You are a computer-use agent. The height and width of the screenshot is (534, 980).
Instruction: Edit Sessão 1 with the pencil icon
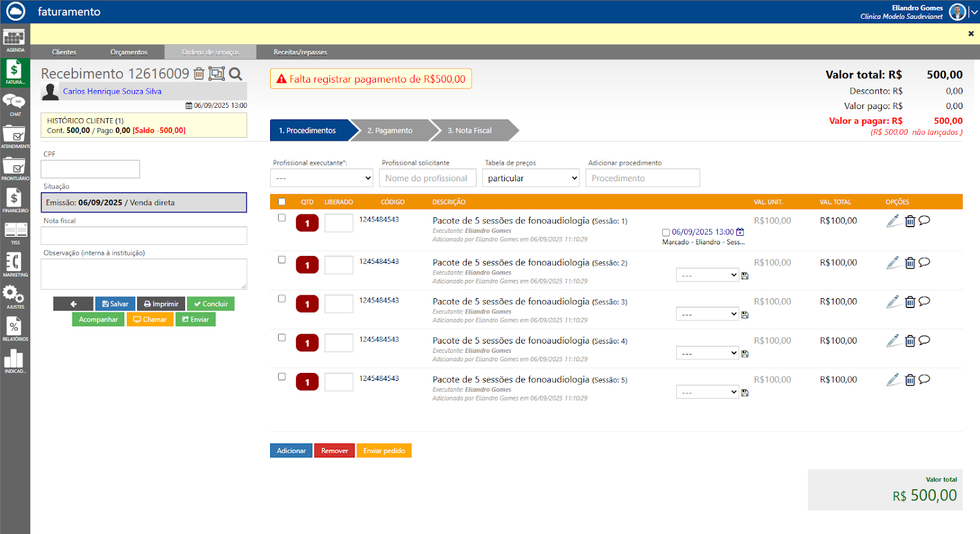click(893, 221)
